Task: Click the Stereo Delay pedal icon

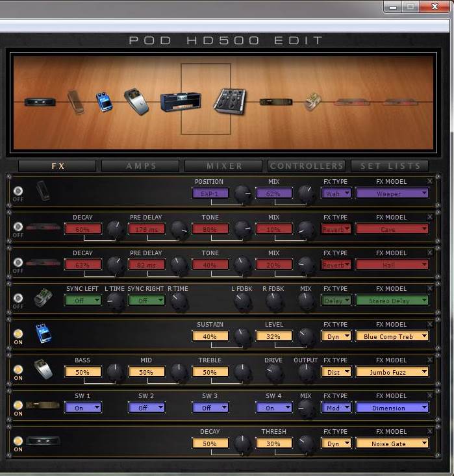Action: coord(43,298)
